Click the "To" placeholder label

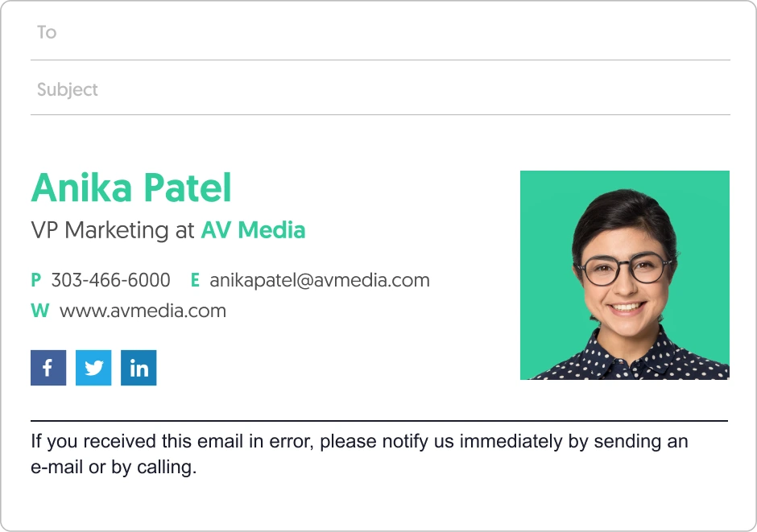[x=47, y=33]
